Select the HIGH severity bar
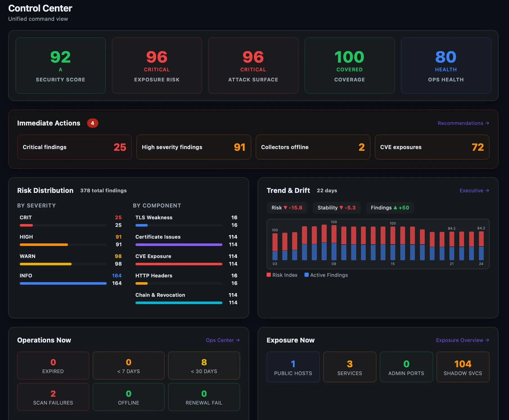Image resolution: width=509 pixels, height=420 pixels. tap(63, 245)
